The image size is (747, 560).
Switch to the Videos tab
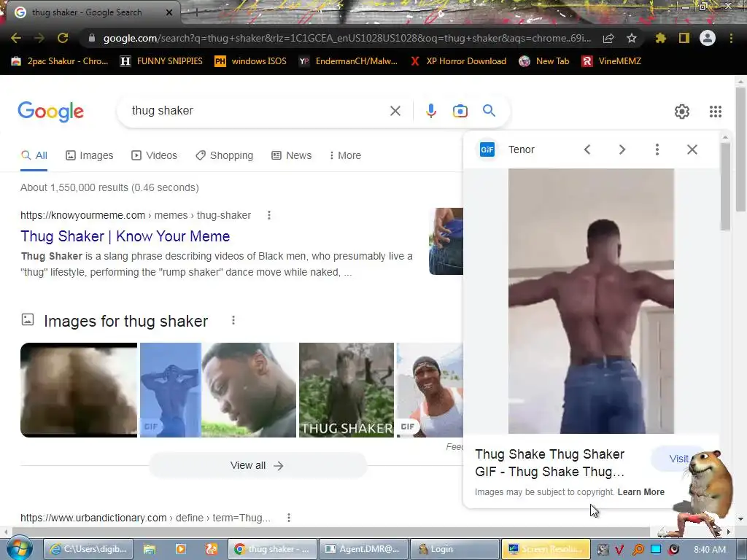click(155, 156)
